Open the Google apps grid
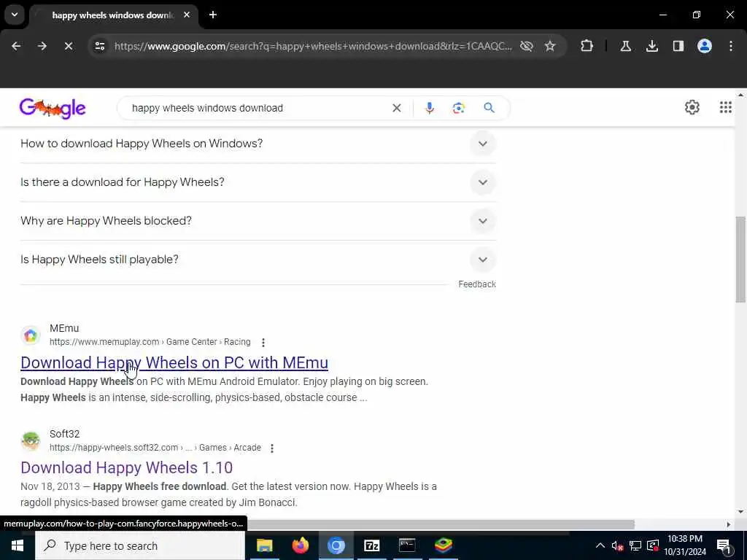Image resolution: width=747 pixels, height=560 pixels. [x=726, y=108]
